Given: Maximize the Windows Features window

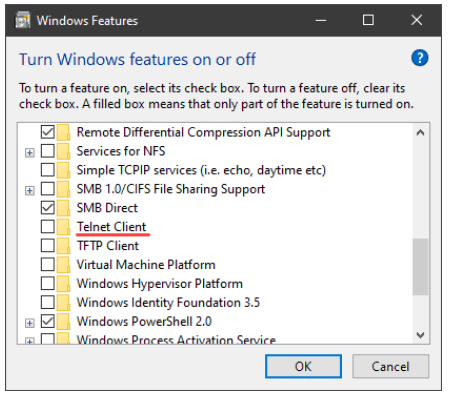Looking at the screenshot, I should tap(368, 20).
